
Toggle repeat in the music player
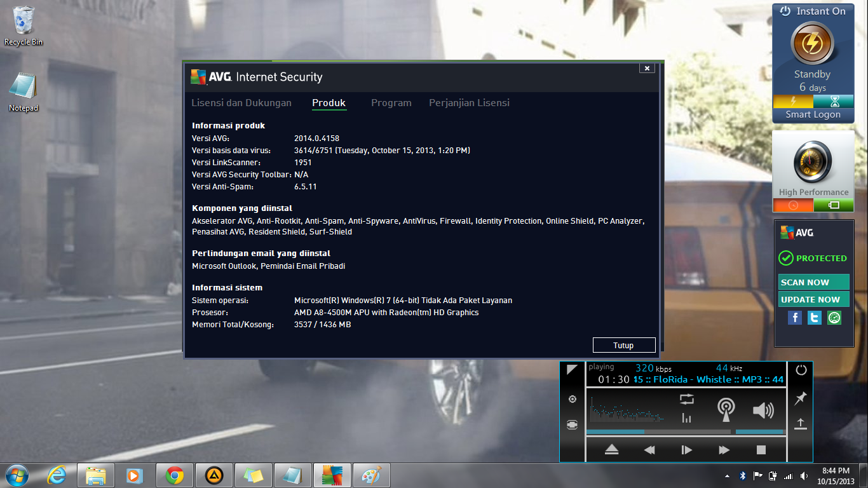pos(686,399)
